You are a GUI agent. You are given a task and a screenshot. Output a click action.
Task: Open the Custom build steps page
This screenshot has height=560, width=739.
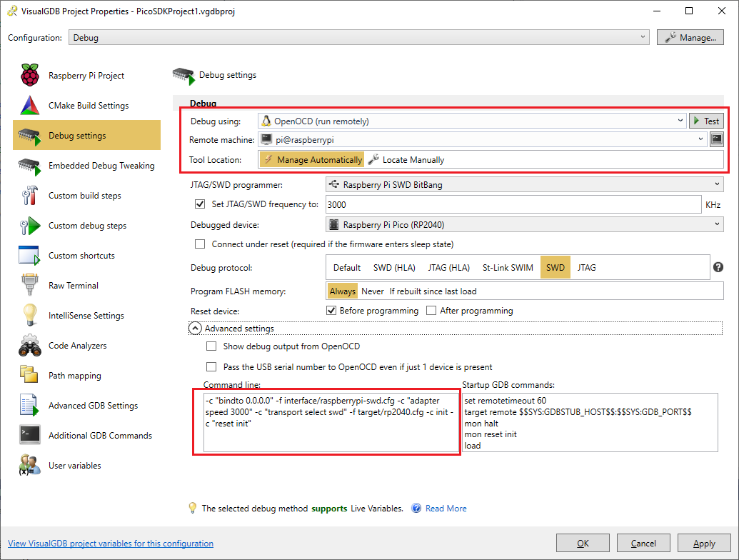click(86, 196)
